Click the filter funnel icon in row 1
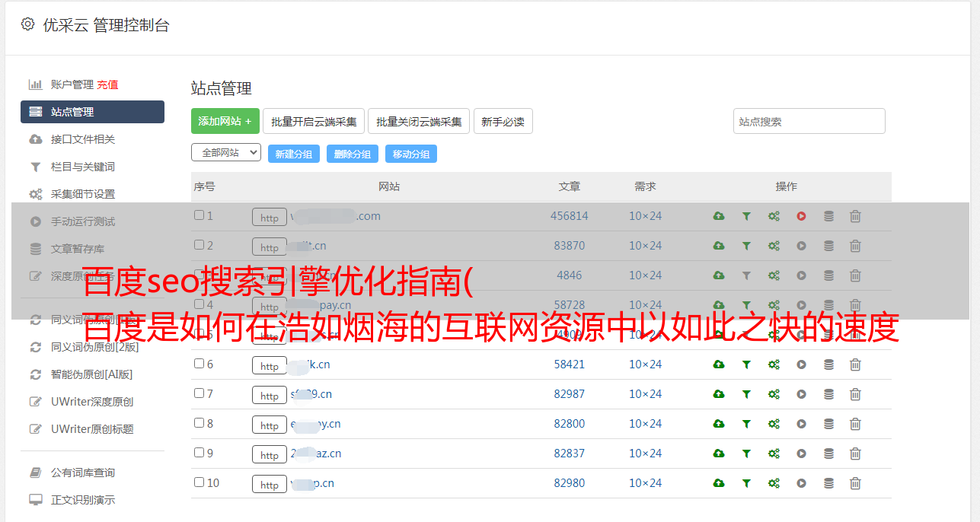Image resolution: width=980 pixels, height=522 pixels. [746, 216]
